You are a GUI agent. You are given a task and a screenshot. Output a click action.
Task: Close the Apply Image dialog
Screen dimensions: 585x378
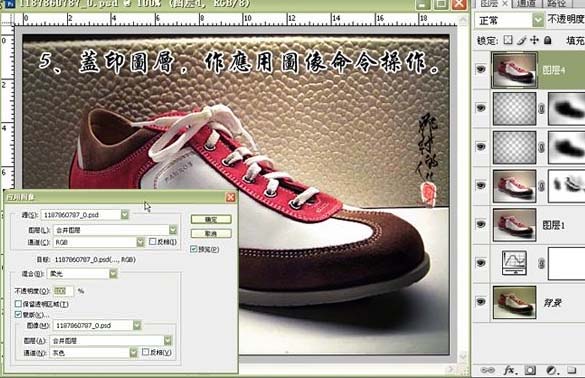tap(231, 197)
